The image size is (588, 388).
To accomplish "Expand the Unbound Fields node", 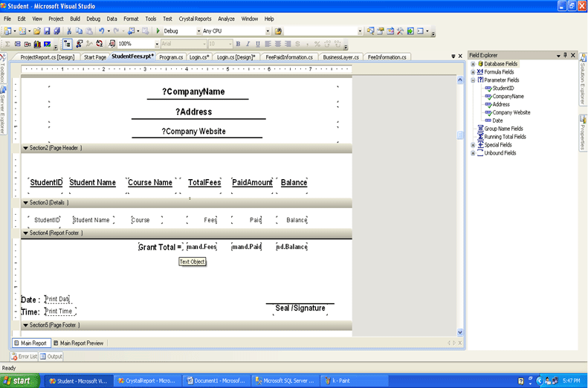I will click(473, 153).
